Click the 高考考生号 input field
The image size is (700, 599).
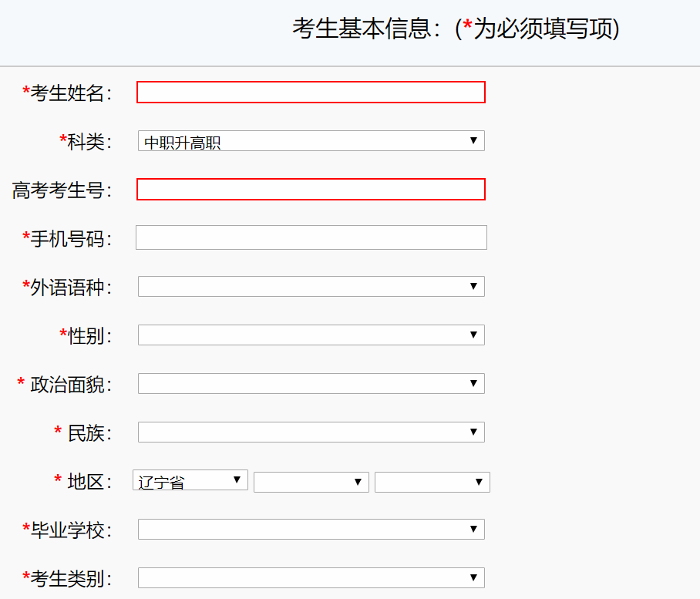point(311,190)
